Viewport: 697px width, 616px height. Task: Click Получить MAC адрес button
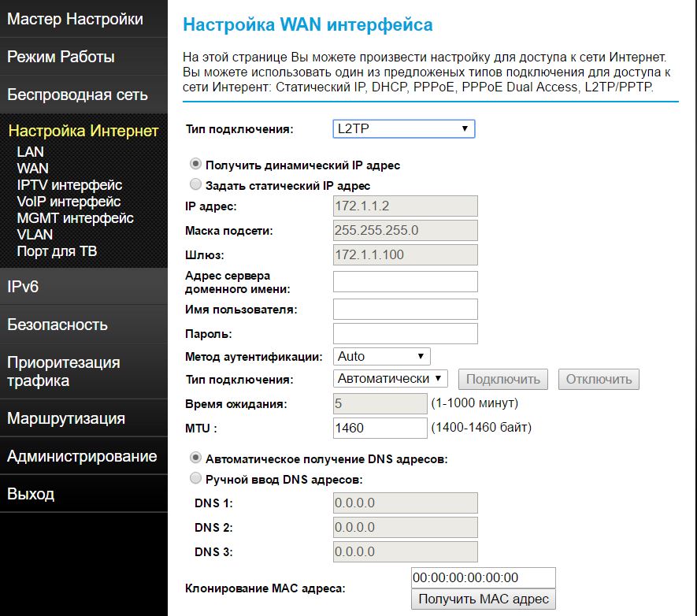click(x=484, y=599)
